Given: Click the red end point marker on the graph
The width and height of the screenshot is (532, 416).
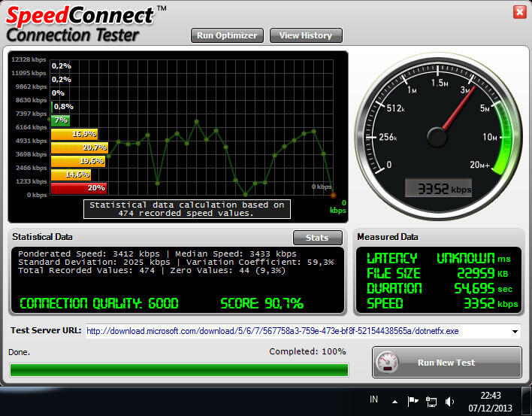Looking at the screenshot, I should pos(333,195).
